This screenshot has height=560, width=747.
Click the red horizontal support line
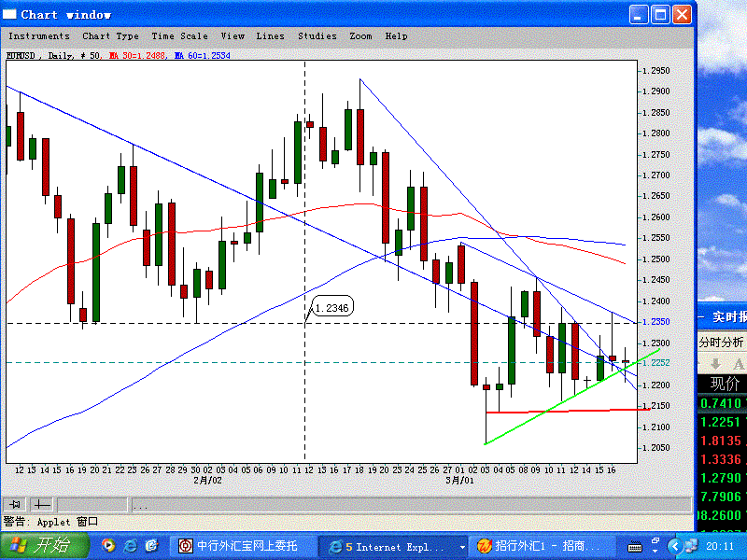[567, 411]
